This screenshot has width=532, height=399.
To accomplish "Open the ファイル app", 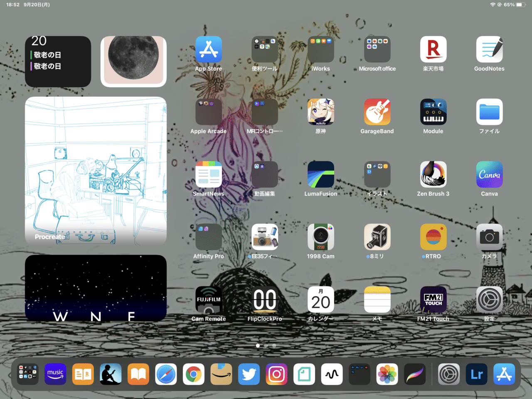I will [489, 112].
